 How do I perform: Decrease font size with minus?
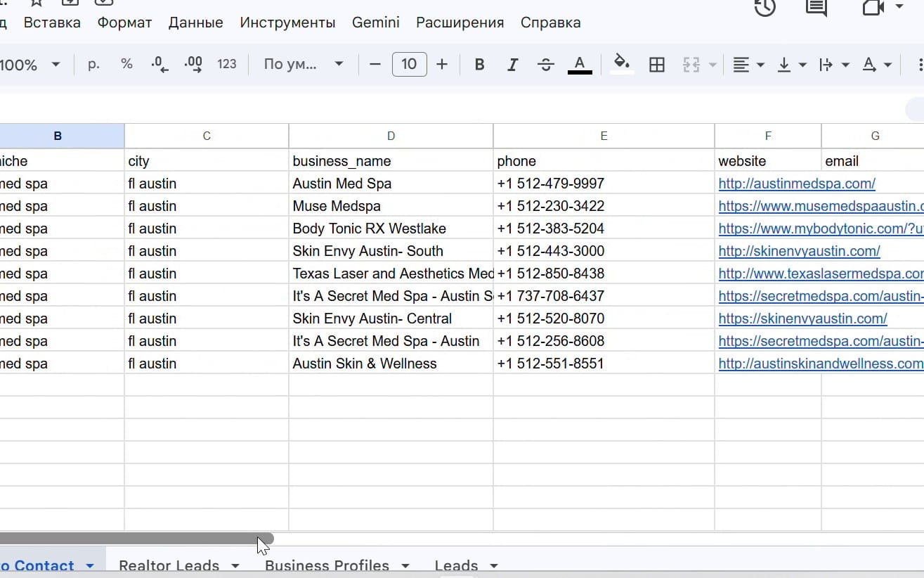point(375,65)
